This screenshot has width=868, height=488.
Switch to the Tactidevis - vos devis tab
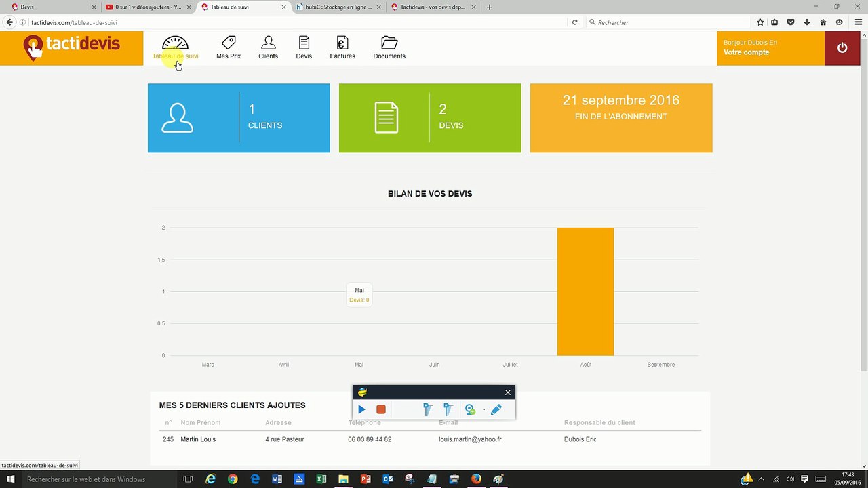pyautogui.click(x=431, y=7)
